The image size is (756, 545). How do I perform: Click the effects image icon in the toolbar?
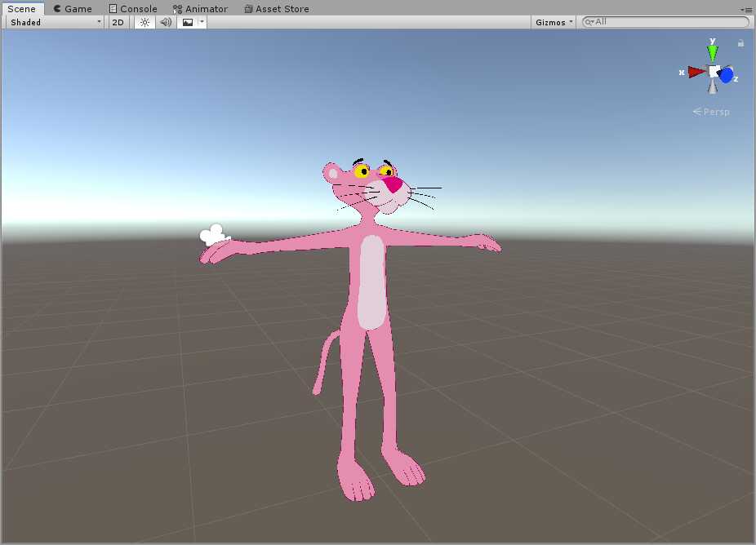click(188, 22)
